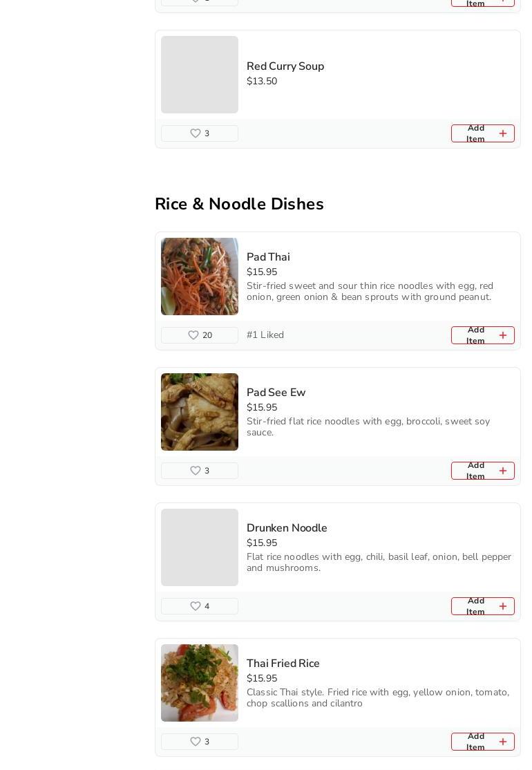Open the Pad Thai item title
The image size is (532, 770).
click(x=268, y=257)
